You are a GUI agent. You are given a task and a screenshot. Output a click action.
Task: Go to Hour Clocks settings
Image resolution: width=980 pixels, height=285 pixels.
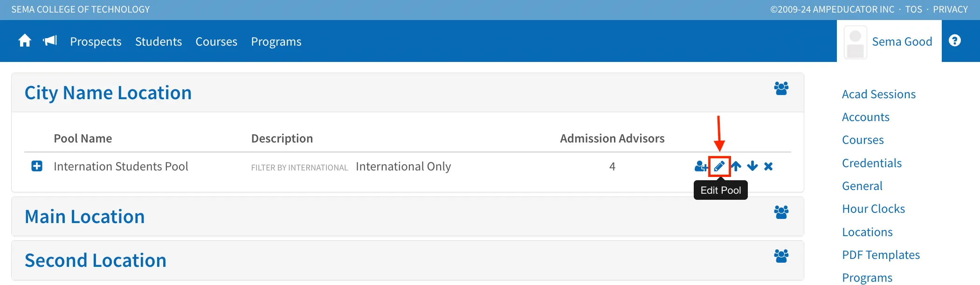click(x=873, y=209)
